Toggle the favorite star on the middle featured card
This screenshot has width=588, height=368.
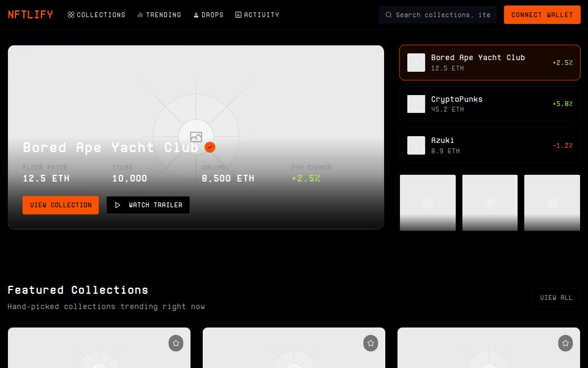coord(371,343)
